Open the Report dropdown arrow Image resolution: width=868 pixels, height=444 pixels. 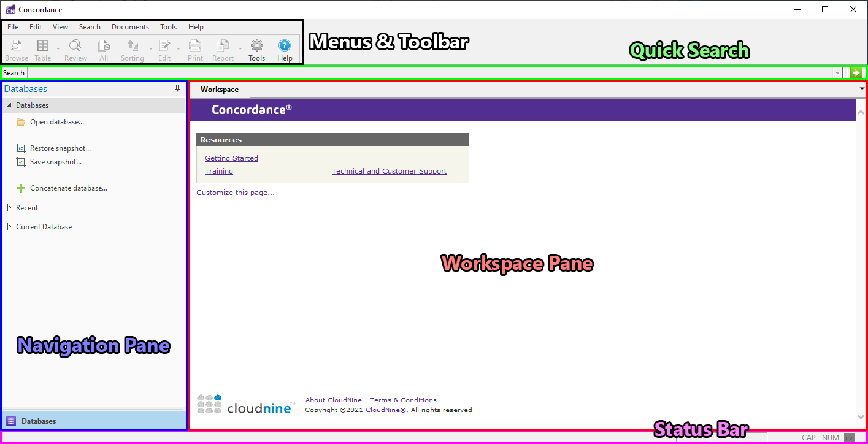(240, 48)
